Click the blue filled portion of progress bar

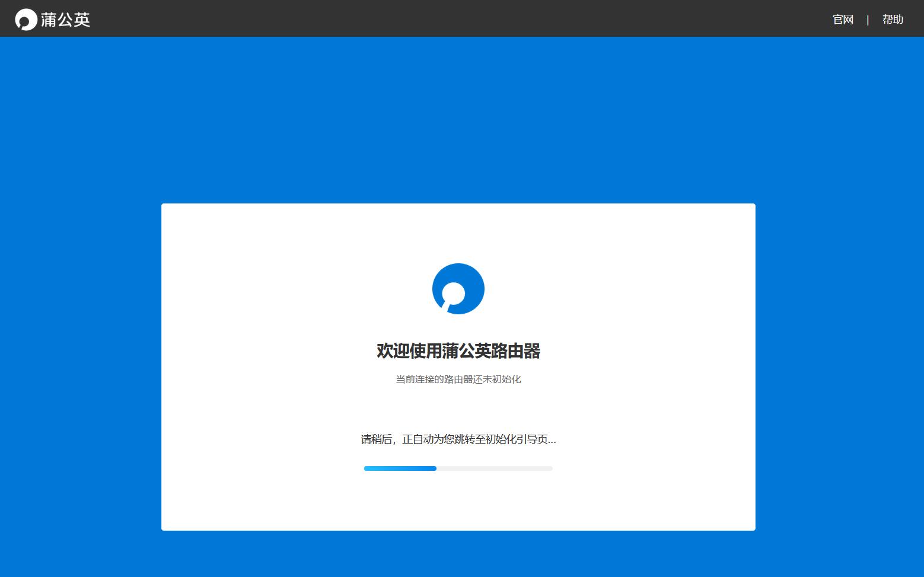coord(400,468)
